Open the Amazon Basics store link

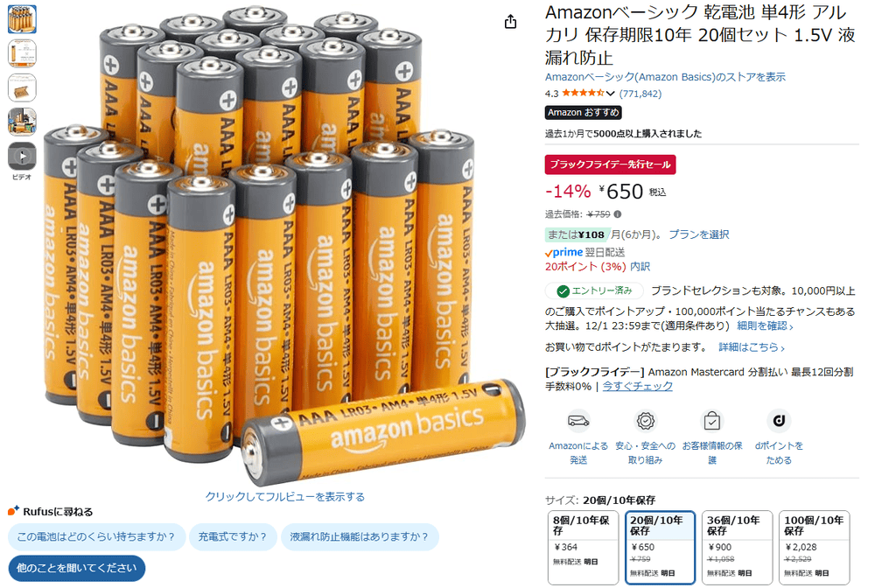click(x=665, y=77)
